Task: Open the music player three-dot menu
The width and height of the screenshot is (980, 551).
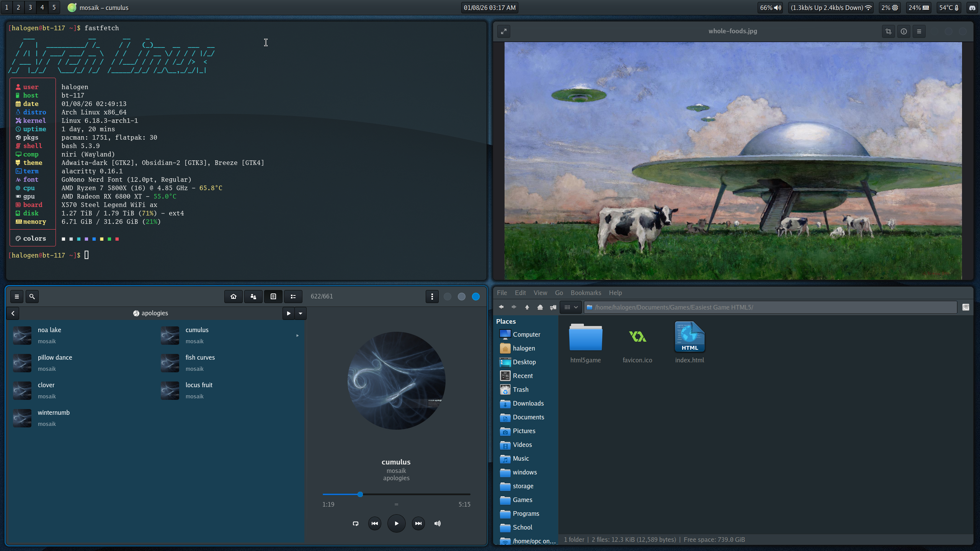Action: 432,297
